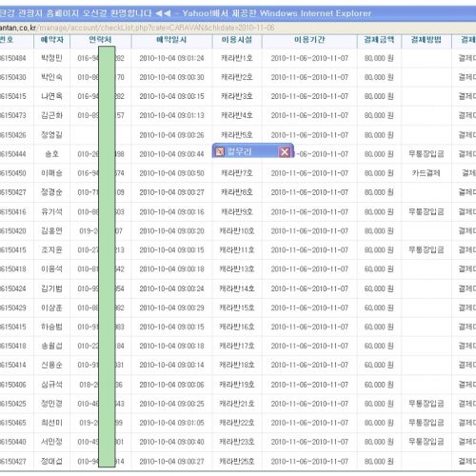Viewport: 476px width, 476px height.
Task: Select the 캐라반5호 facility cell
Action: pos(237,135)
